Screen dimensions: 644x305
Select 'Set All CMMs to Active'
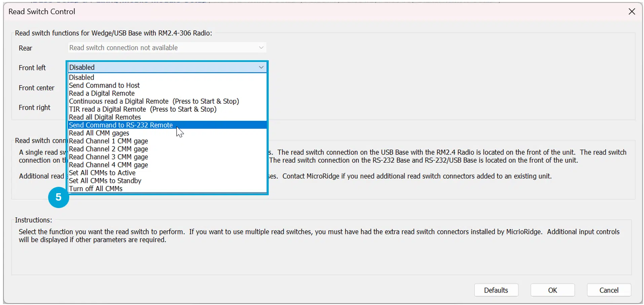coord(167,173)
